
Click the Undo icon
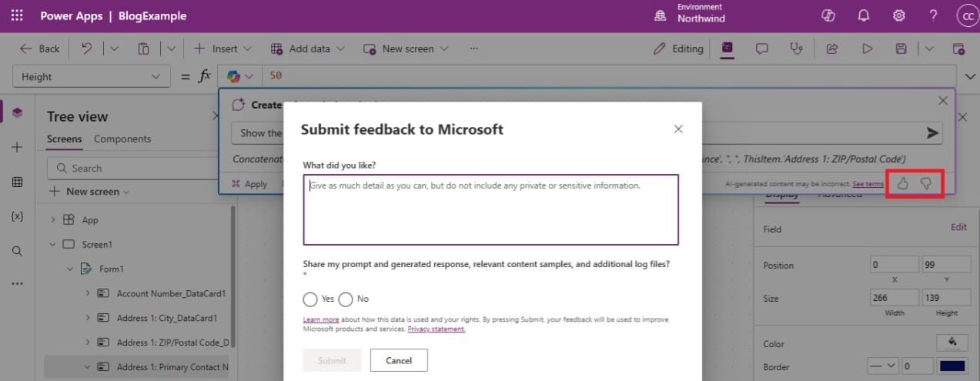pyautogui.click(x=87, y=48)
